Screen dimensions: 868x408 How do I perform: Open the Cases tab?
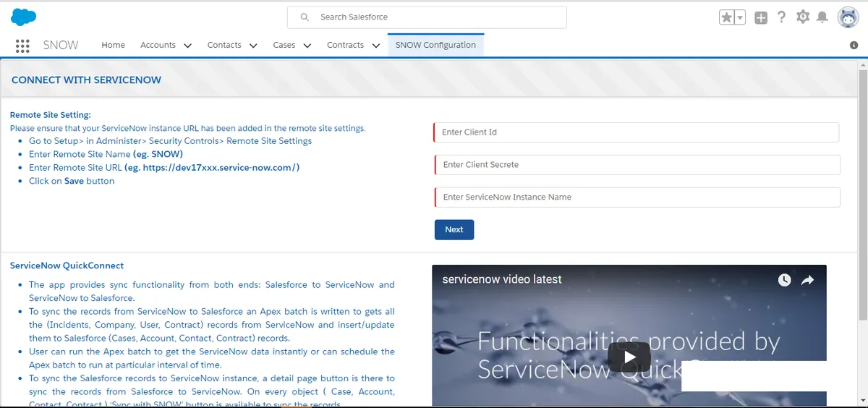[x=284, y=45]
